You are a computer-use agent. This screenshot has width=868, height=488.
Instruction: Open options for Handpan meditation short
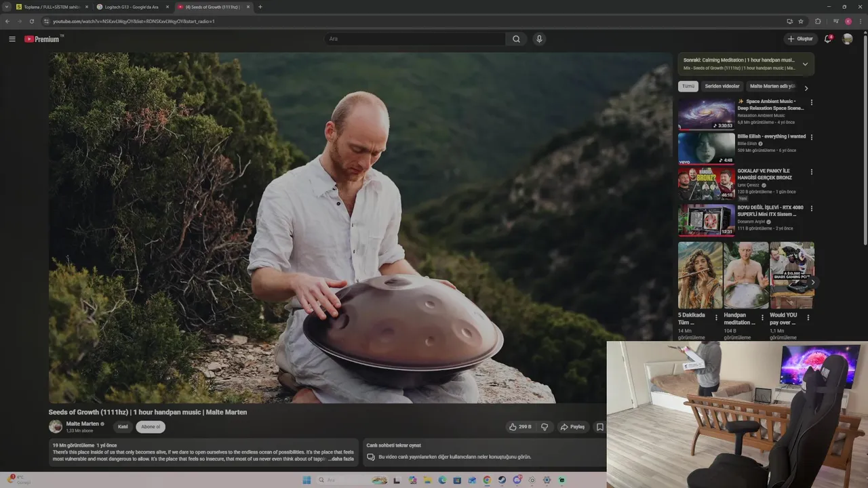click(x=762, y=317)
